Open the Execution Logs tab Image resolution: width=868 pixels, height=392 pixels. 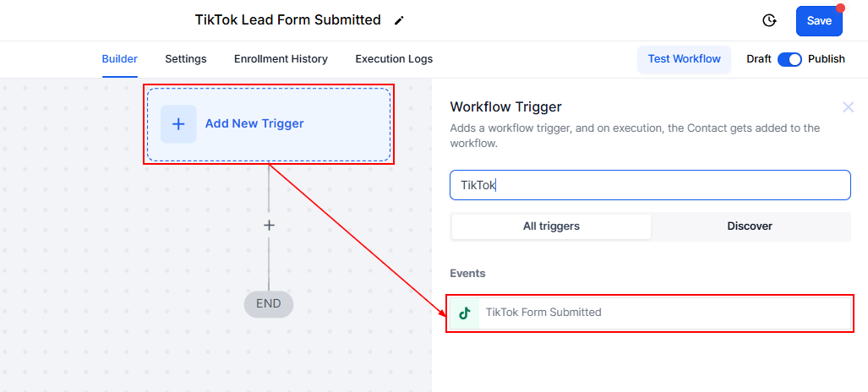coord(394,59)
